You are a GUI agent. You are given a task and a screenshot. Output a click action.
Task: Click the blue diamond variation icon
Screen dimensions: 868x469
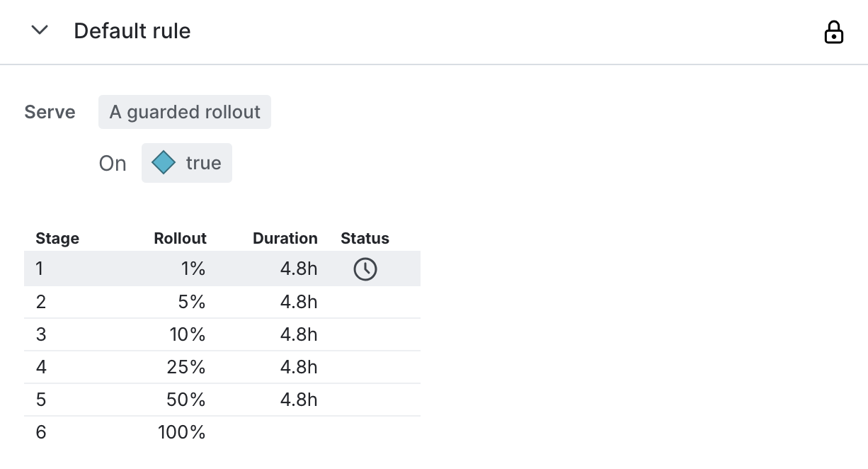tap(164, 163)
